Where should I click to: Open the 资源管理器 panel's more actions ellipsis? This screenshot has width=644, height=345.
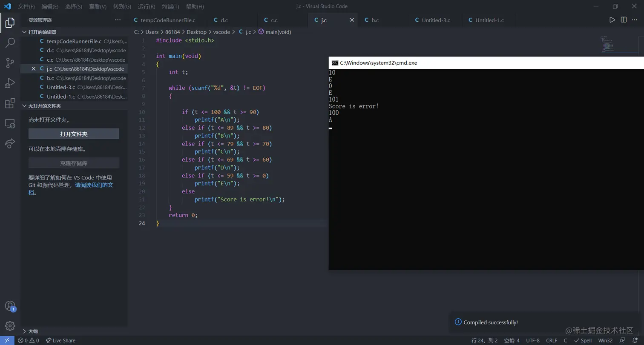(118, 20)
